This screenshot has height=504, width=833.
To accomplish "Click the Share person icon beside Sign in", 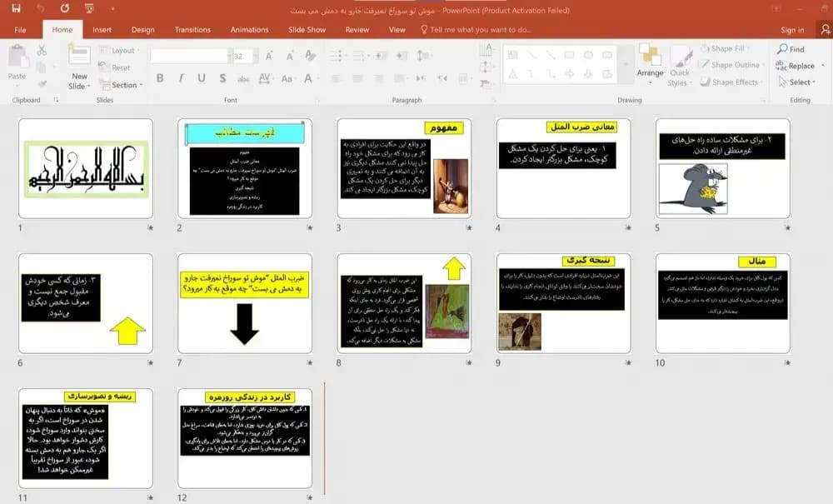I will 825,30.
